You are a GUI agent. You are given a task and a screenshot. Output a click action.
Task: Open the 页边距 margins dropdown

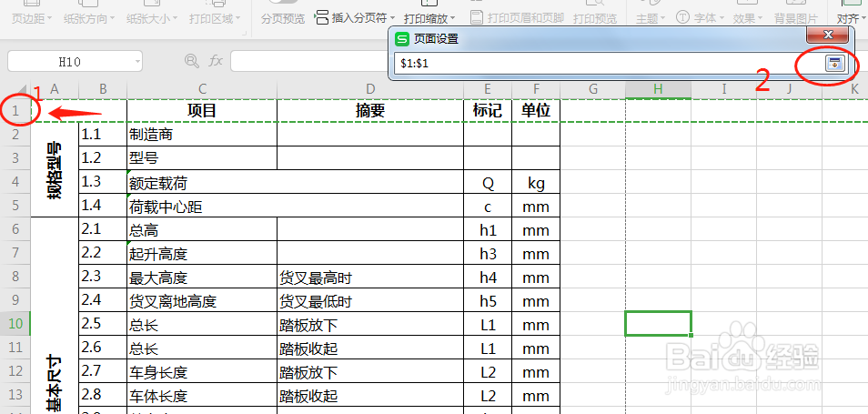pyautogui.click(x=32, y=18)
